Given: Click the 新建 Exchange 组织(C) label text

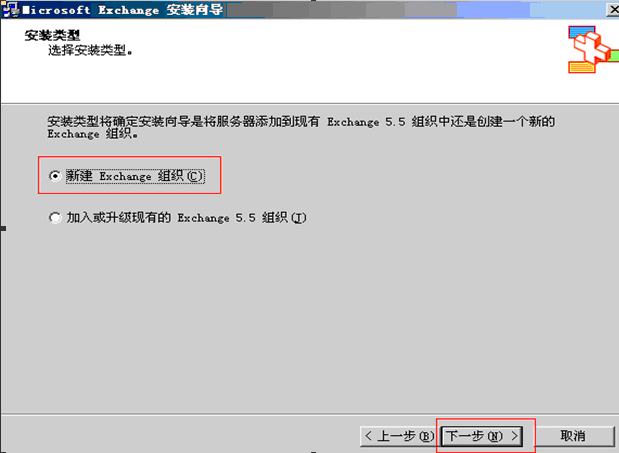Looking at the screenshot, I should [x=135, y=176].
